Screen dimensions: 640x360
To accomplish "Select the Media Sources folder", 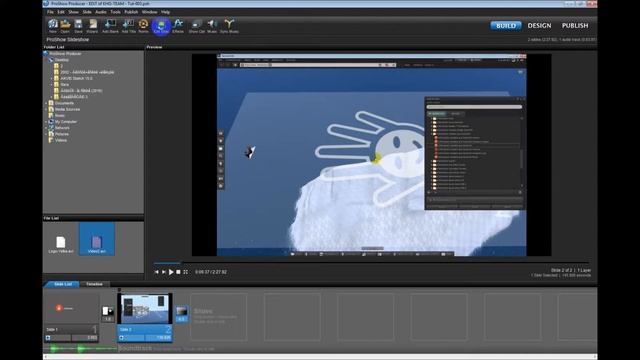I will click(x=67, y=109).
